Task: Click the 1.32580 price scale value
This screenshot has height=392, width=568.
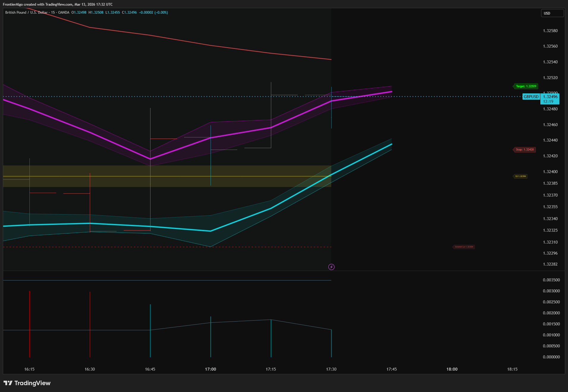Action: [550, 31]
